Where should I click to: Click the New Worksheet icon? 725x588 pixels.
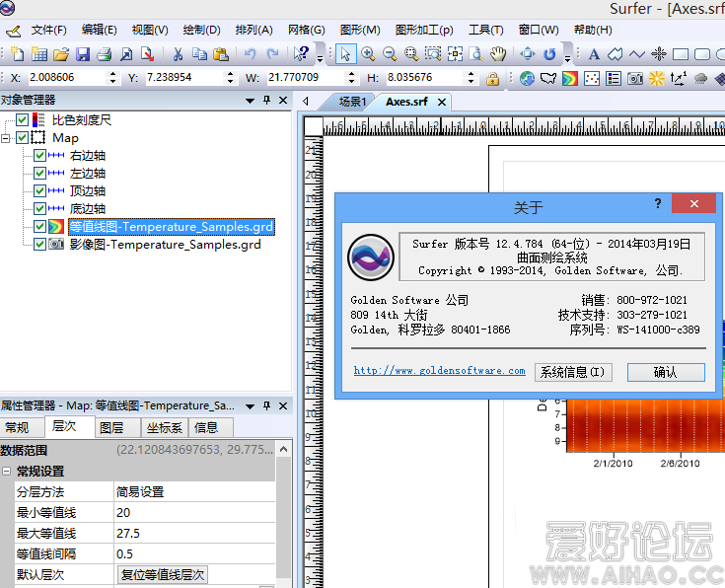tap(39, 54)
